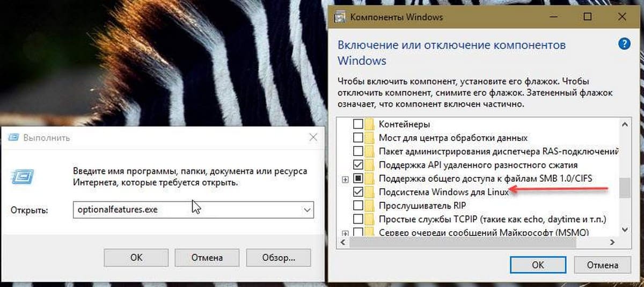The image size is (644, 287).
Task: Enable Простые службы TCPIP checkbox
Action: point(358,219)
